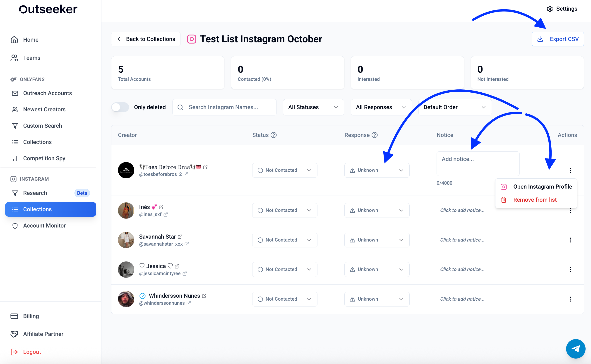Open Teams in the sidebar
The height and width of the screenshot is (364, 591).
coord(50,58)
